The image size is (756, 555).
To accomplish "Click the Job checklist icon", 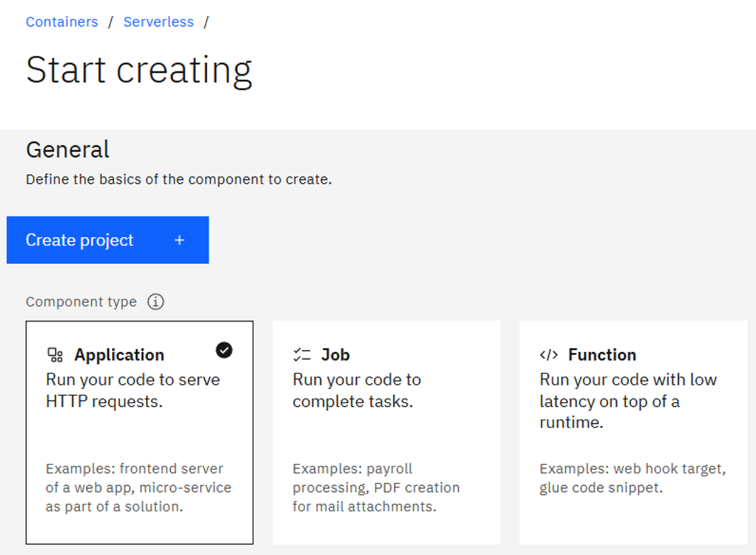I will coord(301,355).
